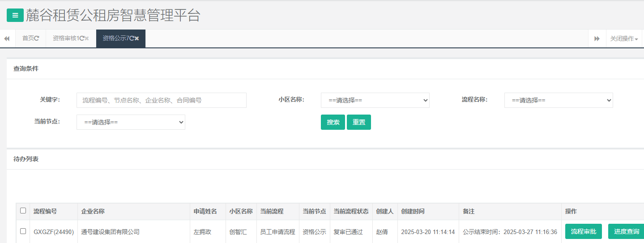Open the 当前节点 dropdown

click(131, 122)
